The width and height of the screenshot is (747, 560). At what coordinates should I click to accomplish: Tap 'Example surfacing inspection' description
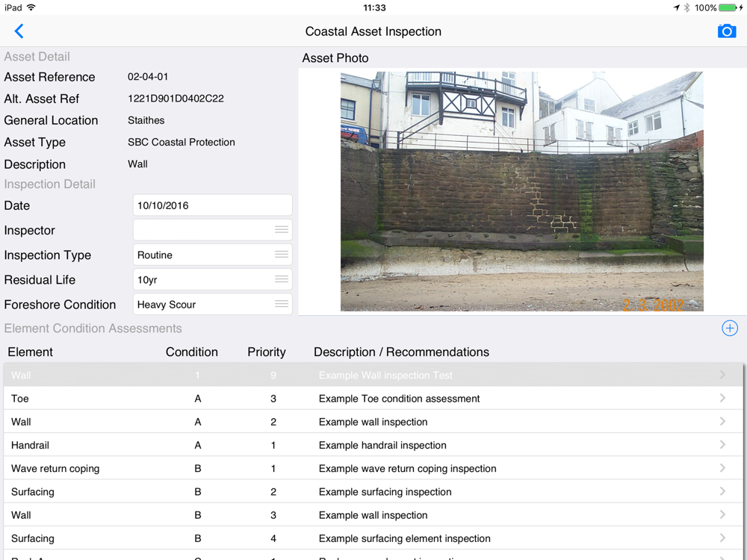tap(385, 492)
